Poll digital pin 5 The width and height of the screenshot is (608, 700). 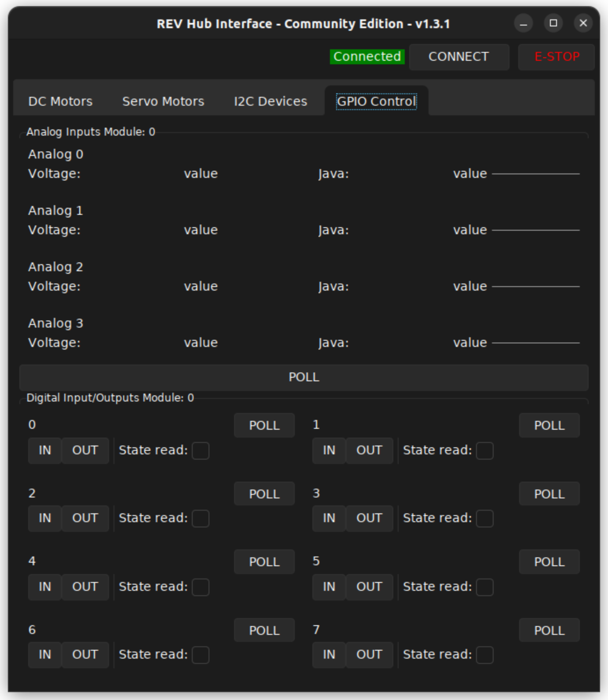tap(549, 562)
